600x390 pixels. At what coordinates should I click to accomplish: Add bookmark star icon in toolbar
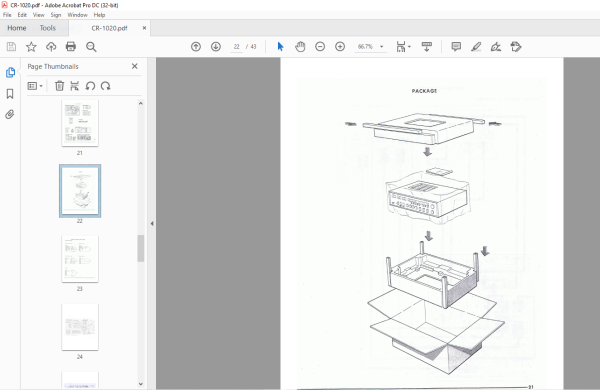point(31,47)
